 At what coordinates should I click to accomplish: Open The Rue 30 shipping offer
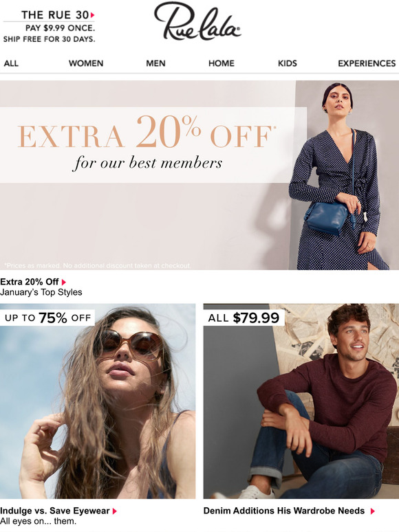[x=50, y=27]
